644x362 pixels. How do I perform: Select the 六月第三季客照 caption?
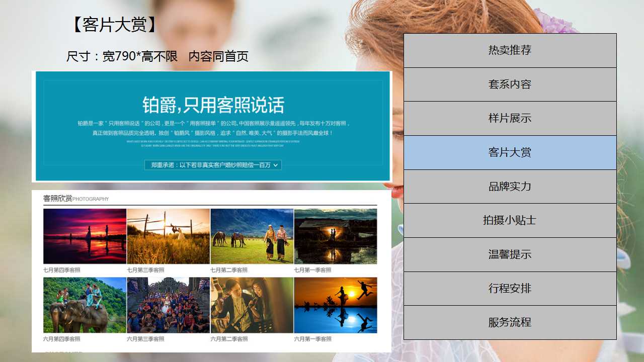click(145, 339)
